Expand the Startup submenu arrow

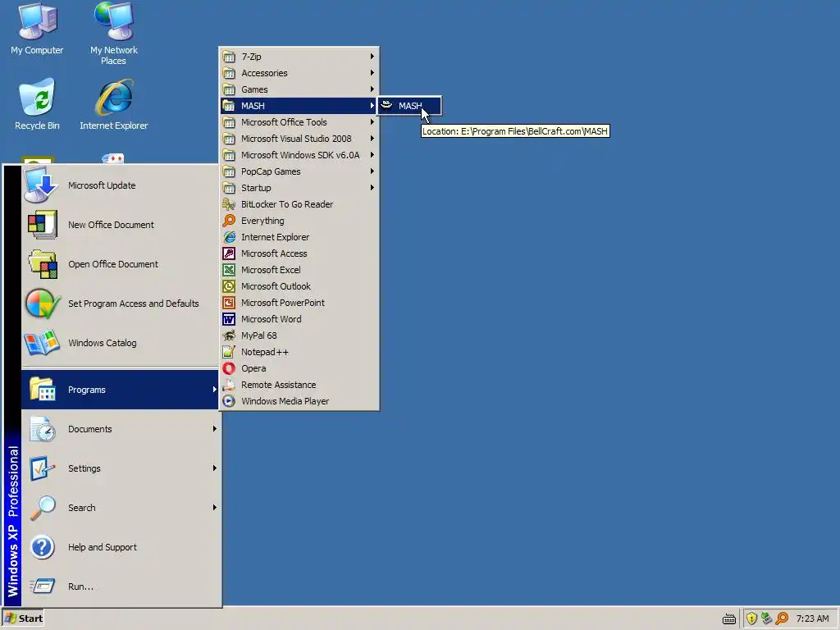372,188
